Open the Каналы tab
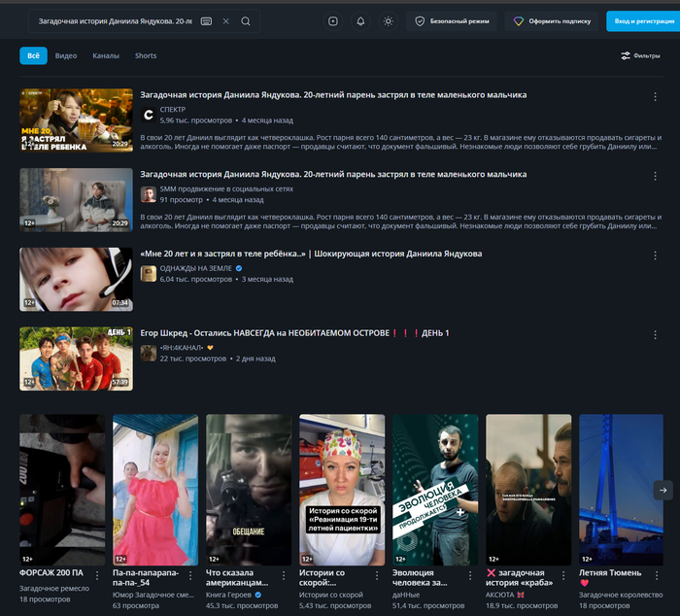The height and width of the screenshot is (616, 680). 106,56
